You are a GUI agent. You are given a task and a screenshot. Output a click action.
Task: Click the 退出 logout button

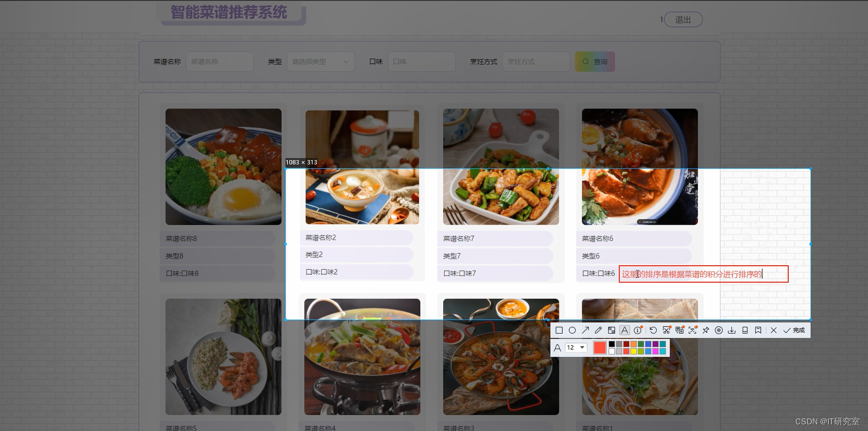(x=683, y=19)
